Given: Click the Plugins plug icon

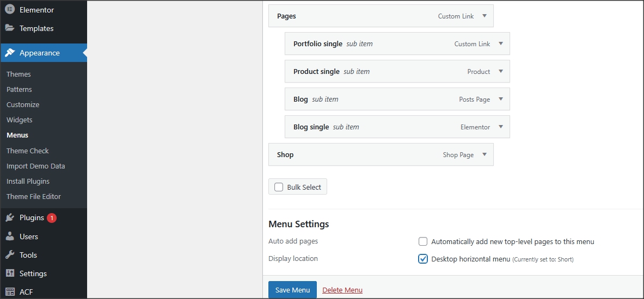Looking at the screenshot, I should coord(10,218).
